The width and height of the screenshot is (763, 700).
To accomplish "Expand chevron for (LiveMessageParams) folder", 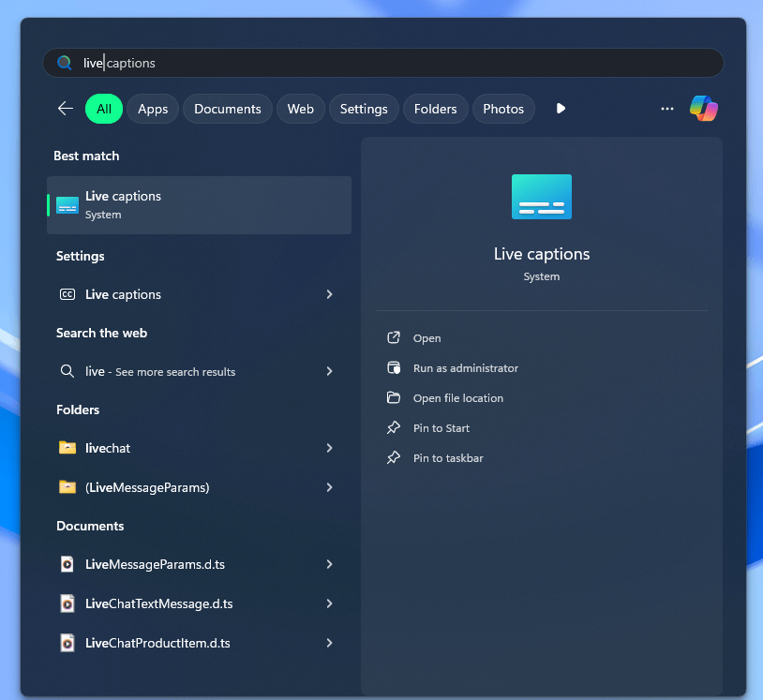I will coord(329,487).
